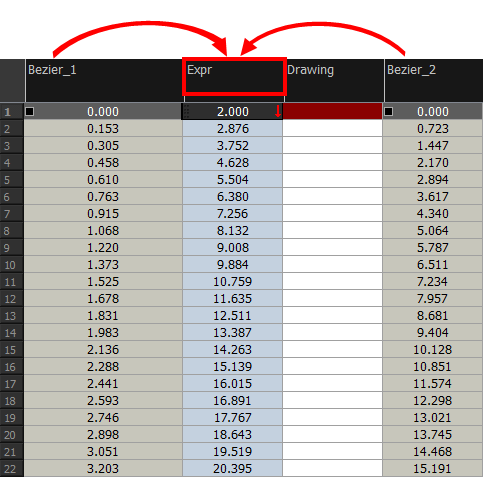The height and width of the screenshot is (477, 483).
Task: Select frame row number 22
Action: point(12,469)
